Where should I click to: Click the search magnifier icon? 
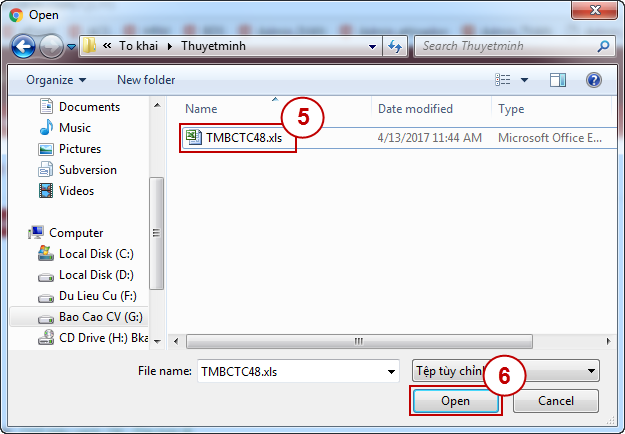click(x=603, y=46)
